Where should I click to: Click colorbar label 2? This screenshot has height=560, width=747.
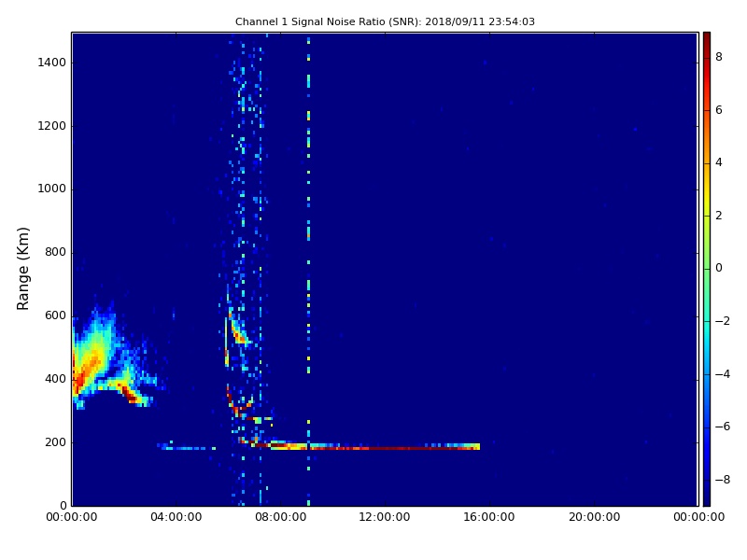[x=719, y=216]
